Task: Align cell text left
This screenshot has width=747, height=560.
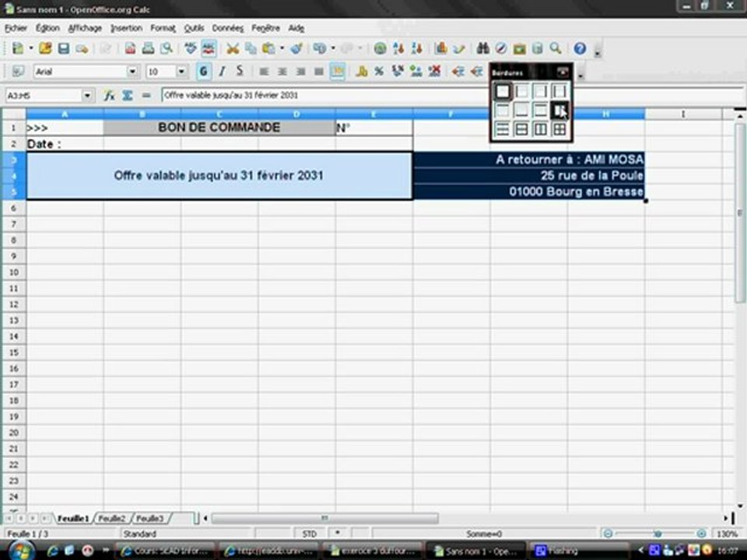Action: pyautogui.click(x=264, y=72)
